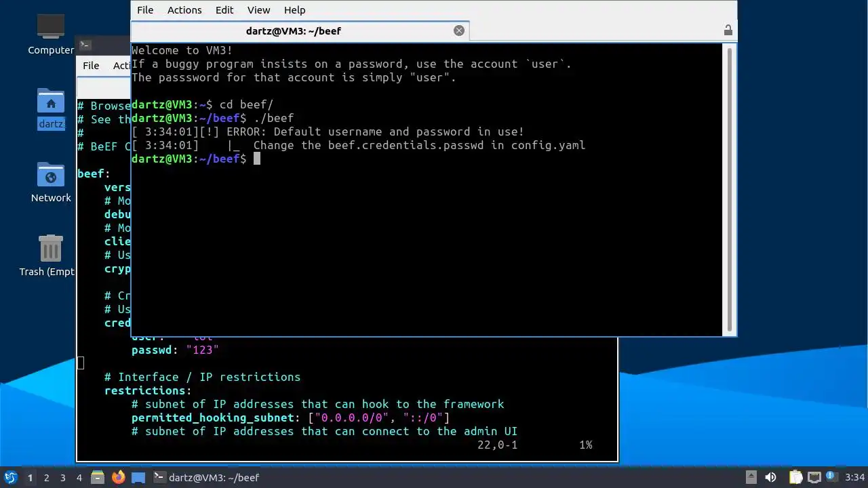Open the clipboard manager tray icon
This screenshot has height=488, width=868.
click(795, 477)
